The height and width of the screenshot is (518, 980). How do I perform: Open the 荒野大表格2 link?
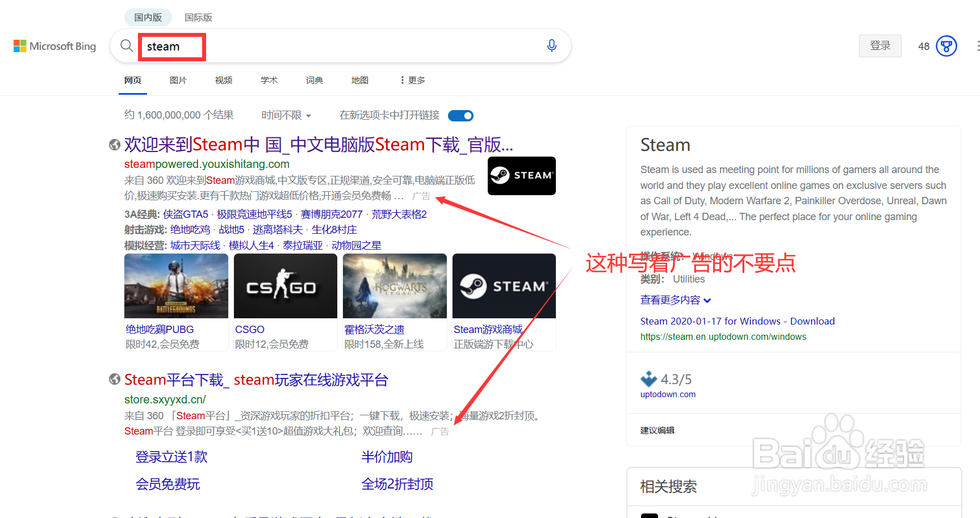point(399,214)
